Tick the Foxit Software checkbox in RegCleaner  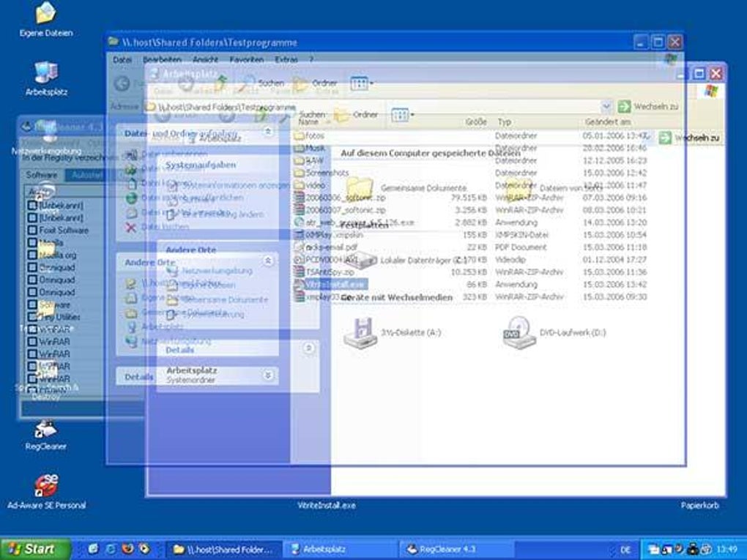coord(32,230)
